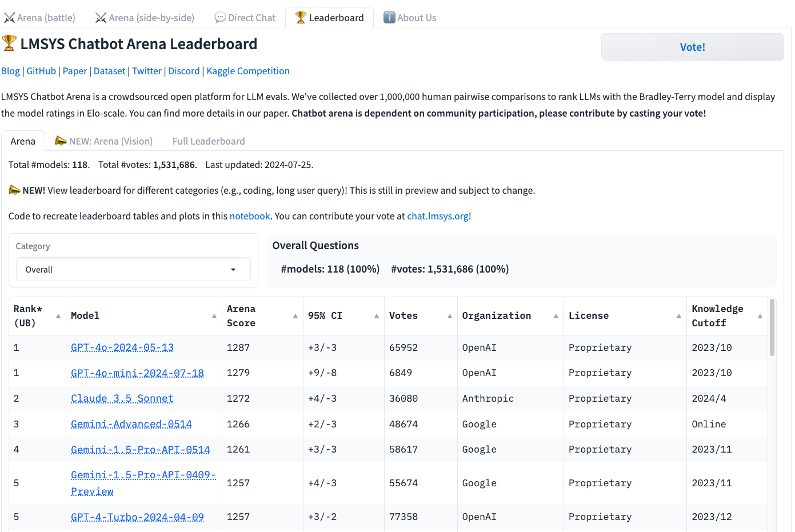Sort by Knowledge Cutoff column arrow
Image resolution: width=795 pixels, height=532 pixels.
tap(760, 316)
